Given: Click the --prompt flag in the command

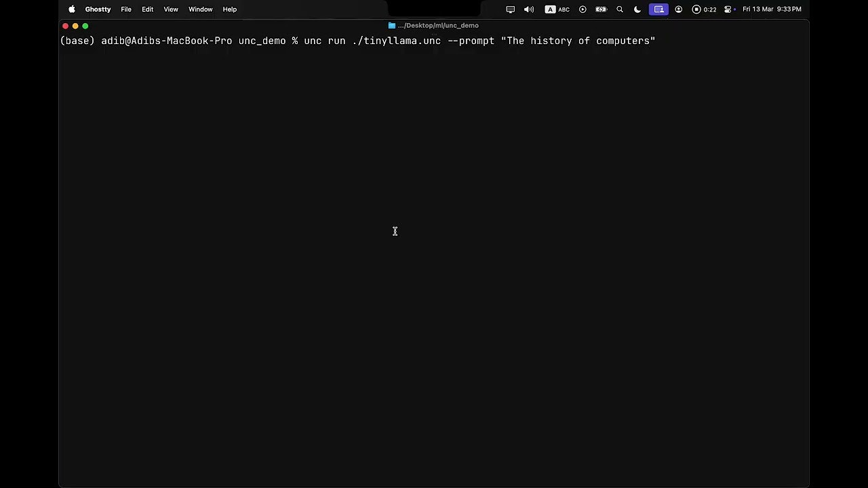Looking at the screenshot, I should 471,41.
